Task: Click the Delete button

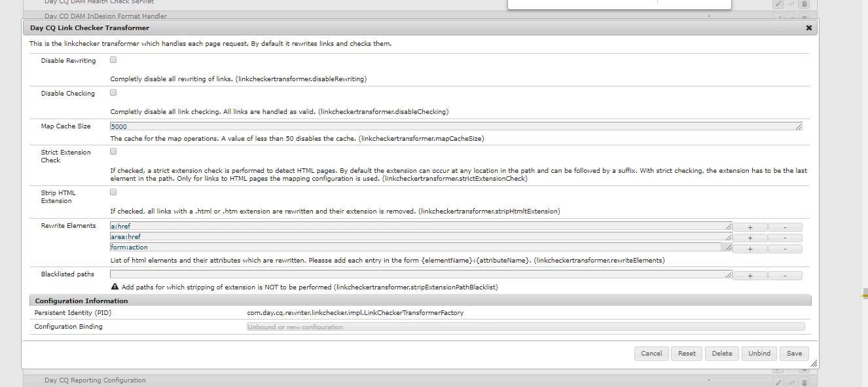Action: (x=722, y=353)
